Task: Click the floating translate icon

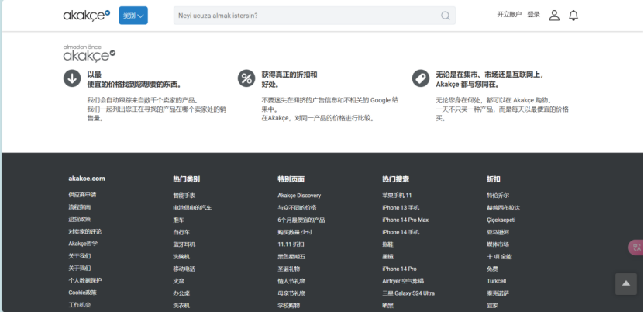Action: point(636,248)
